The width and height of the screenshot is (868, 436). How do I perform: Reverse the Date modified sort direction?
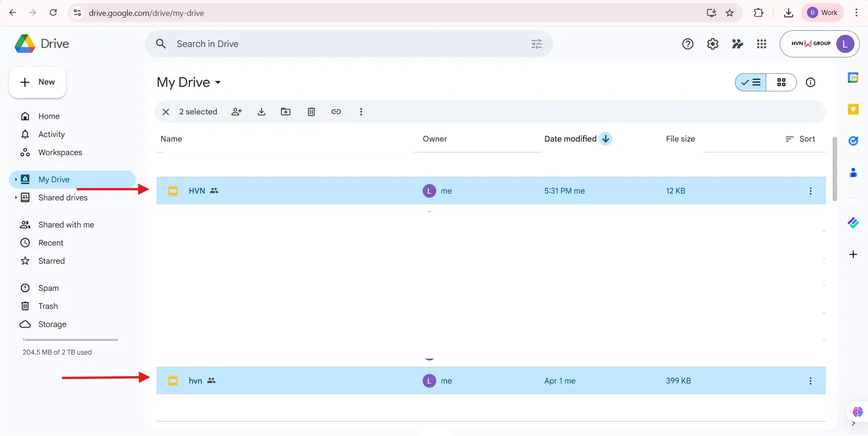pos(606,139)
